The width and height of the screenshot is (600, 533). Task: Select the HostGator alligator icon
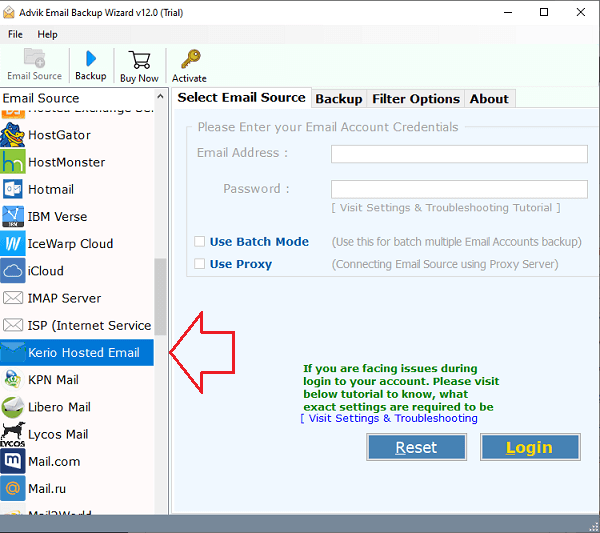point(13,135)
